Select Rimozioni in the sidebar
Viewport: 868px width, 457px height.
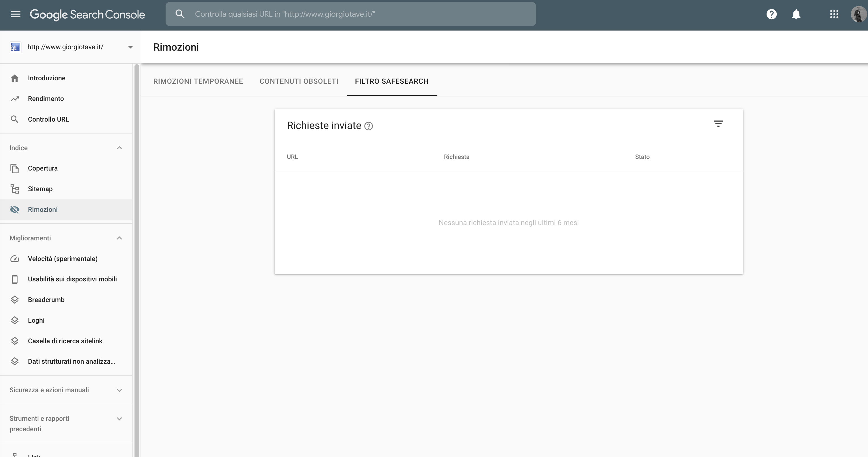[x=66, y=210]
